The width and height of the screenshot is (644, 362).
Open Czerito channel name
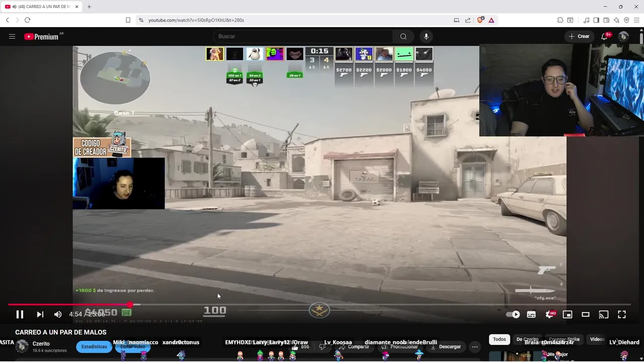[41, 343]
